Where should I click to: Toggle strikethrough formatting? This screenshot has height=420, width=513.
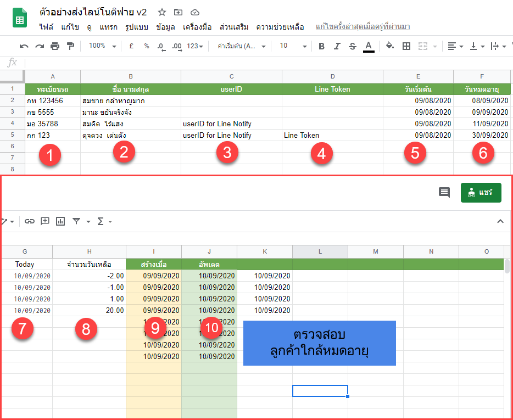[x=352, y=46]
